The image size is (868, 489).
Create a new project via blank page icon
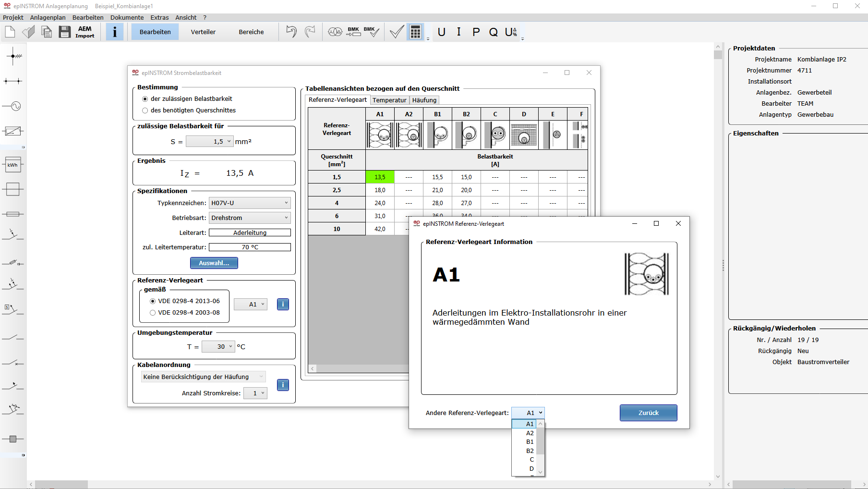[x=10, y=32]
